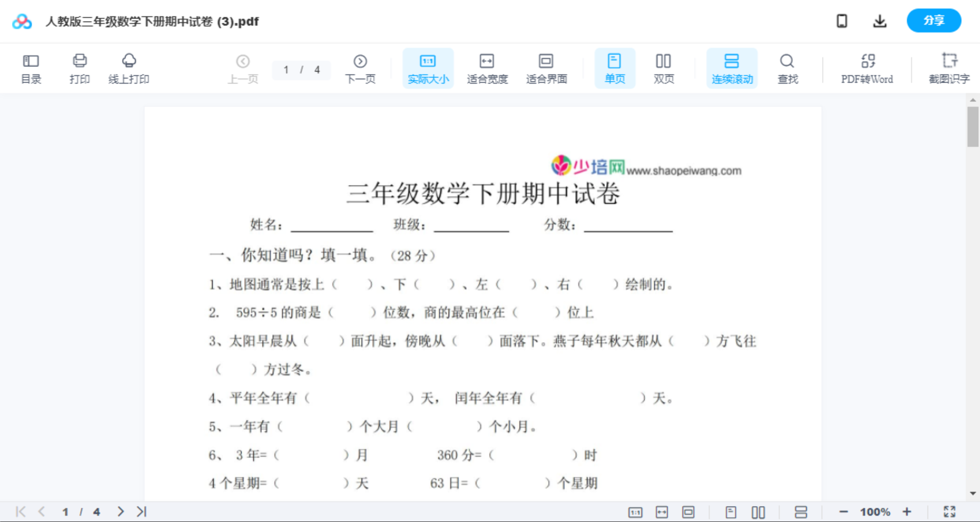
Task: Click the download icon in the top bar
Action: coord(880,20)
